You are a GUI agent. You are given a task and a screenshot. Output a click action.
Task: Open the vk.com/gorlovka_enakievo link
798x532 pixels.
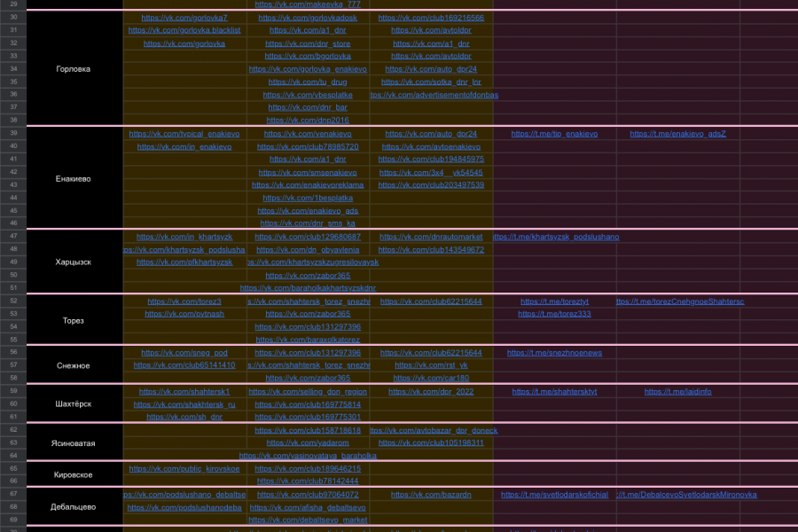click(308, 69)
